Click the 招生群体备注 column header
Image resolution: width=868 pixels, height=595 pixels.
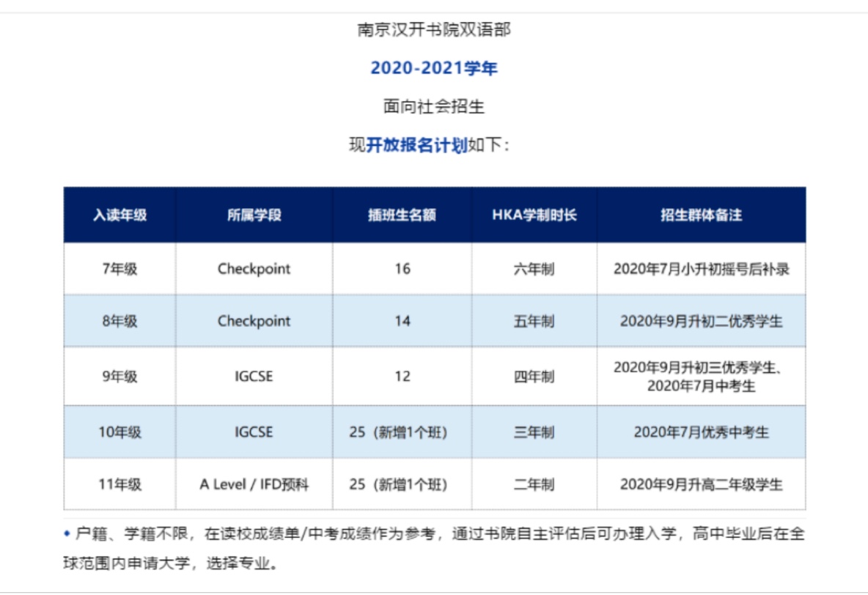tap(701, 215)
